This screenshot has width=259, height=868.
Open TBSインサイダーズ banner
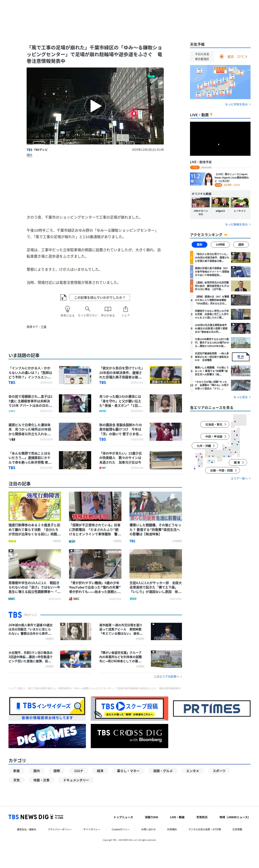pos(47,709)
